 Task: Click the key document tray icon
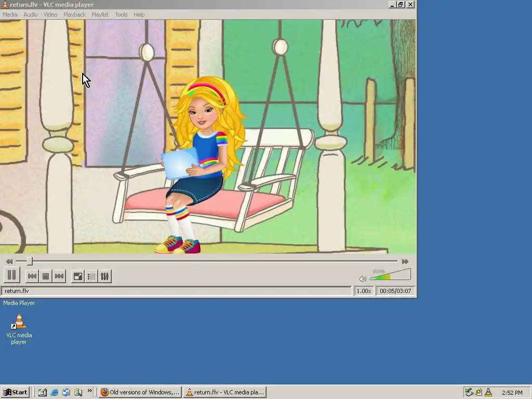(478, 392)
